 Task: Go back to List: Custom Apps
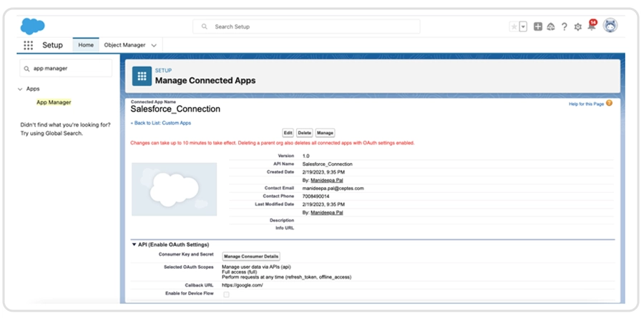coord(161,123)
